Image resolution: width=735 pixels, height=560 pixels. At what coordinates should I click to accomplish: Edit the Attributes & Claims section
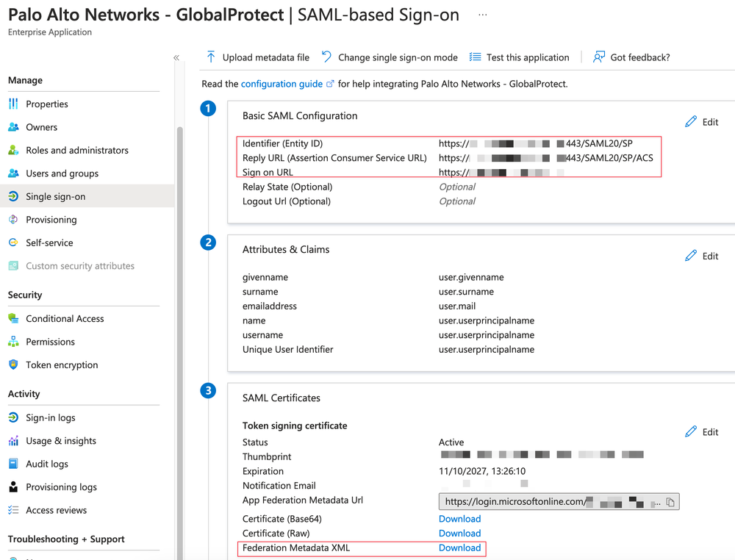point(700,255)
